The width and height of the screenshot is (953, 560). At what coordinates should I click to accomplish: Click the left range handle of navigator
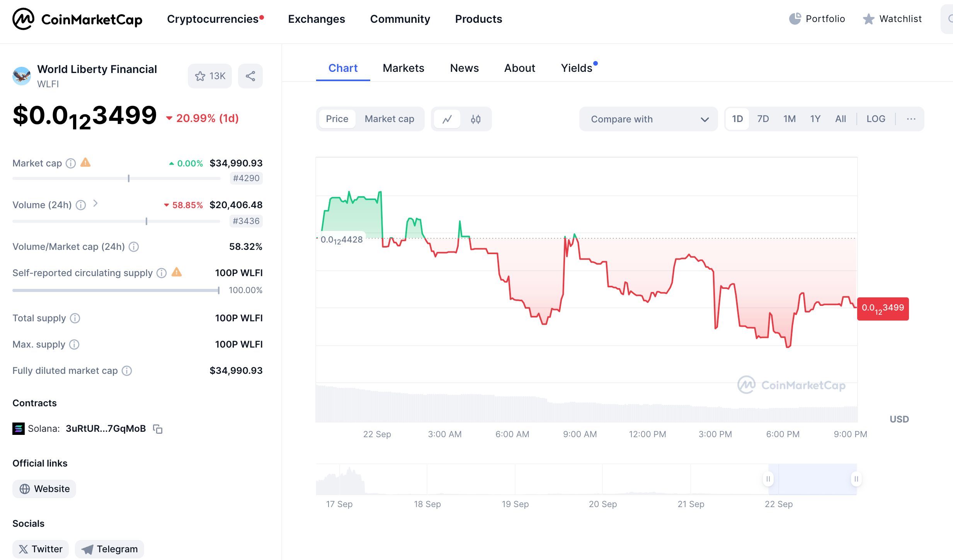coord(768,479)
